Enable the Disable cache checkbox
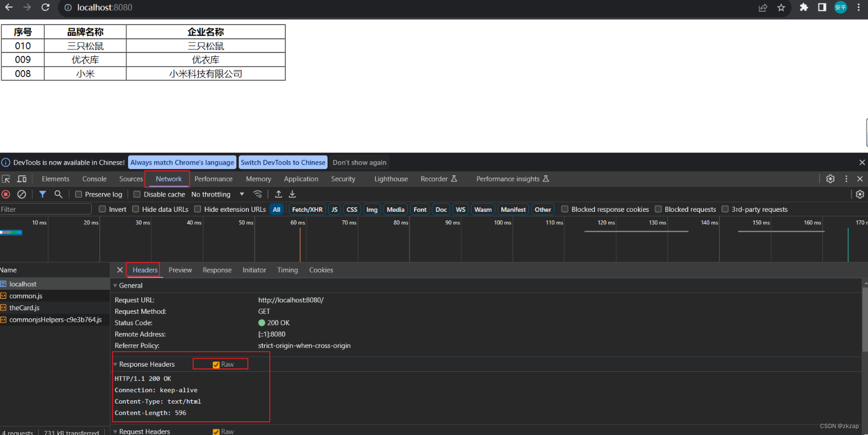 [137, 194]
